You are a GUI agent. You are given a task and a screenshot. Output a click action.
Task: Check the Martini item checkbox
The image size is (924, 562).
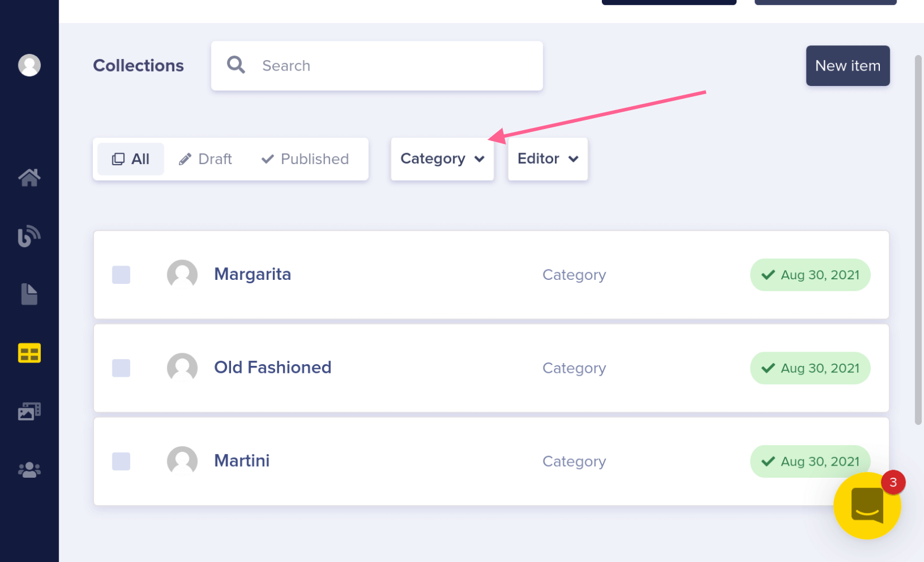point(121,462)
